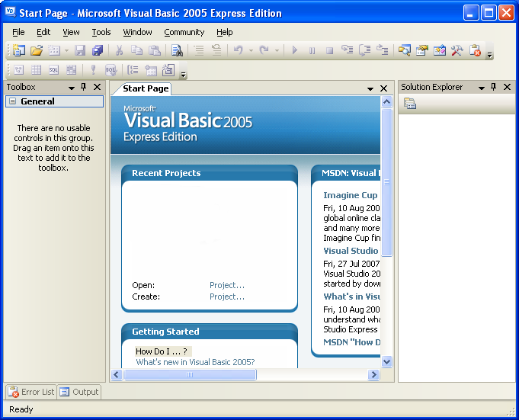519x420 pixels.
Task: Click the Add New Derived Table icon
Action: pyautogui.click(x=168, y=70)
